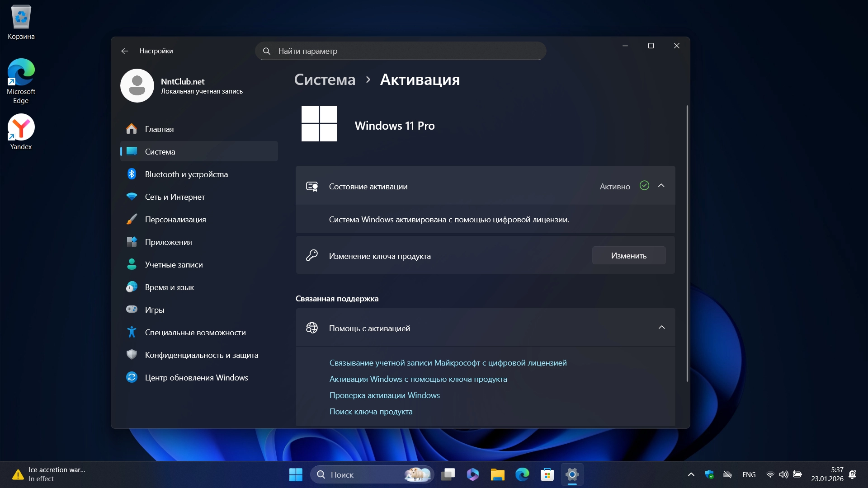Viewport: 868px width, 488px height.
Task: Click the Система breadcrumb in the title
Action: (325, 80)
